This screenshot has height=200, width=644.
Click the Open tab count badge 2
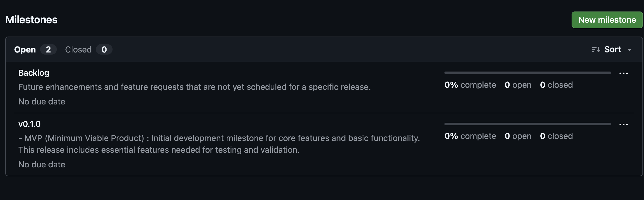[48, 50]
